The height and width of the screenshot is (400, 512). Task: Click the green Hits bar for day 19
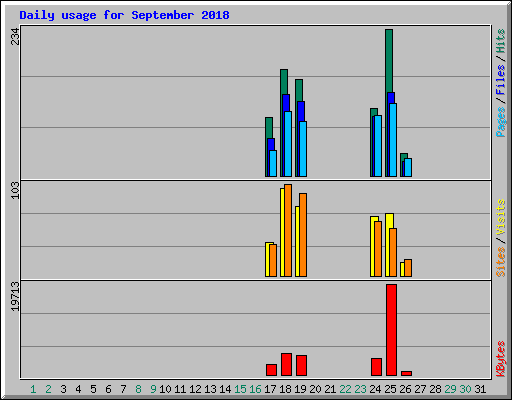click(x=299, y=90)
